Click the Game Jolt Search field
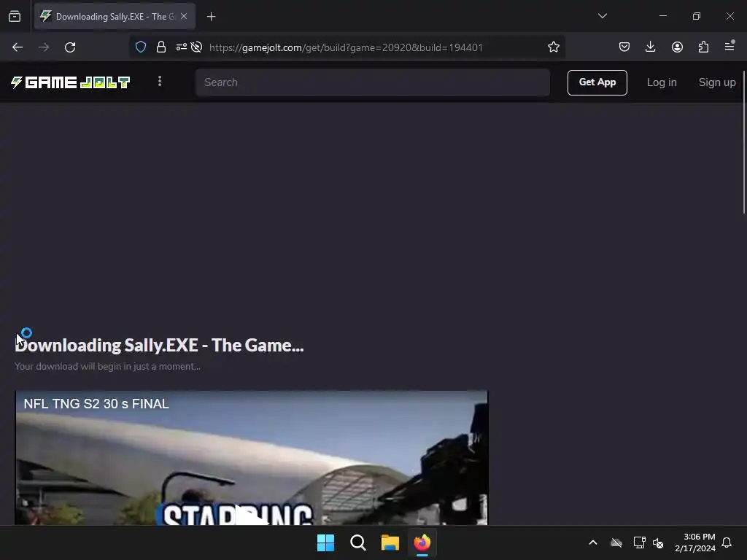 click(373, 82)
